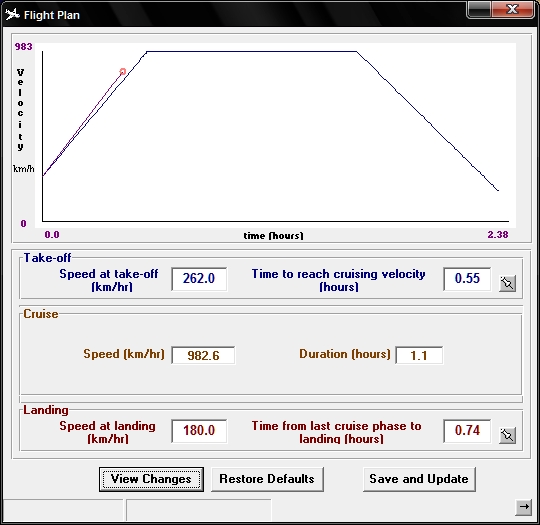Click the View Changes button
The width and height of the screenshot is (540, 525).
(x=151, y=479)
